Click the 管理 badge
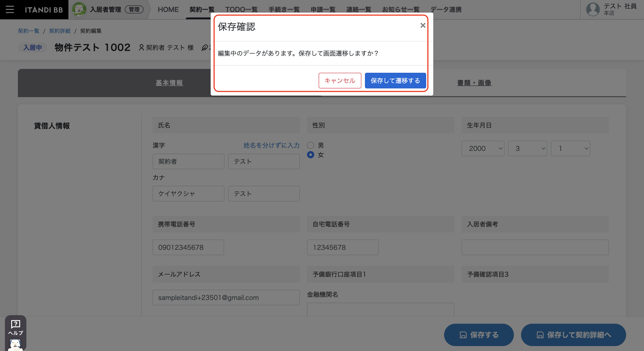 [x=134, y=9]
